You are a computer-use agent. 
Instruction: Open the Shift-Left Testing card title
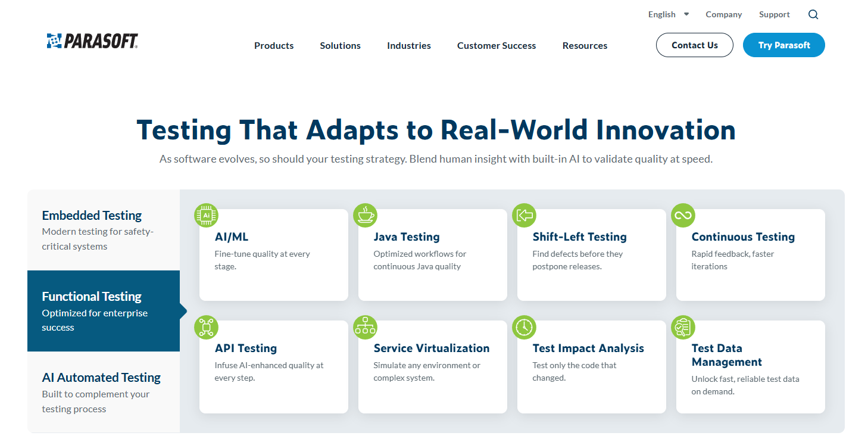[x=580, y=236]
